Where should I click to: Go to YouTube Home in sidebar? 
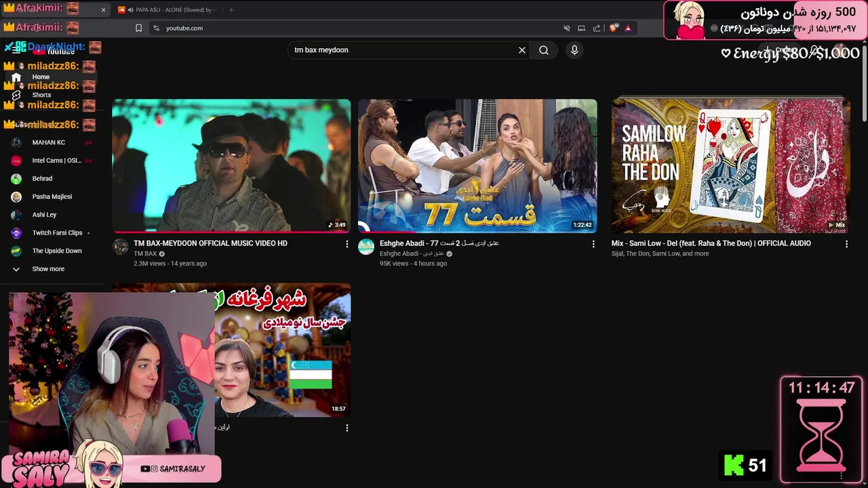[41, 77]
